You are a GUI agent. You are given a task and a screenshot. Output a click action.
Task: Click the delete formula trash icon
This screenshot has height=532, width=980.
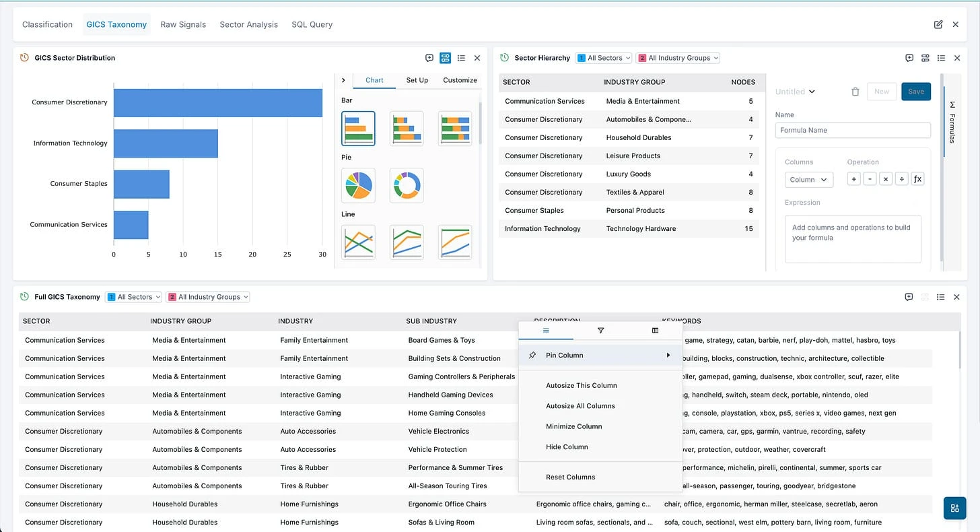pos(855,92)
